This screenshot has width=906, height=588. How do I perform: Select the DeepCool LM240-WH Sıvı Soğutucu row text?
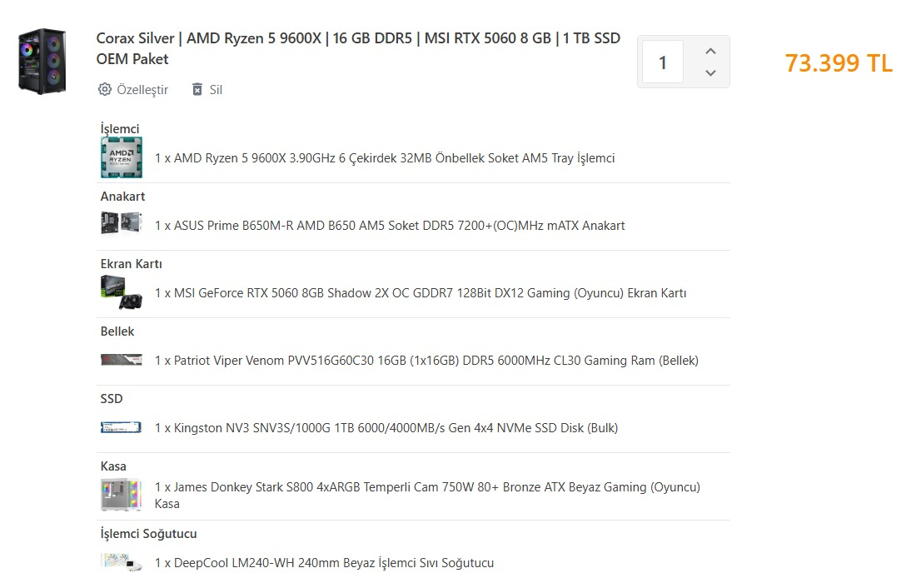(x=324, y=563)
